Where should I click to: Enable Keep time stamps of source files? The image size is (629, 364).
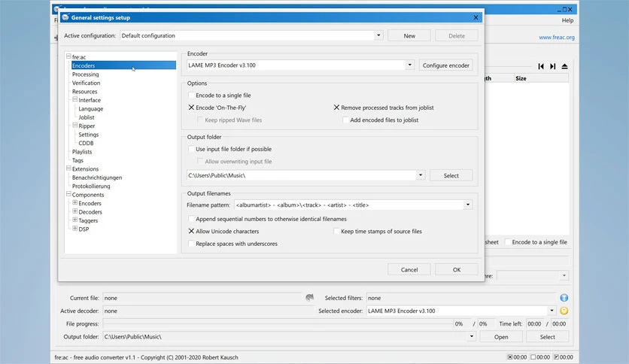coord(336,232)
